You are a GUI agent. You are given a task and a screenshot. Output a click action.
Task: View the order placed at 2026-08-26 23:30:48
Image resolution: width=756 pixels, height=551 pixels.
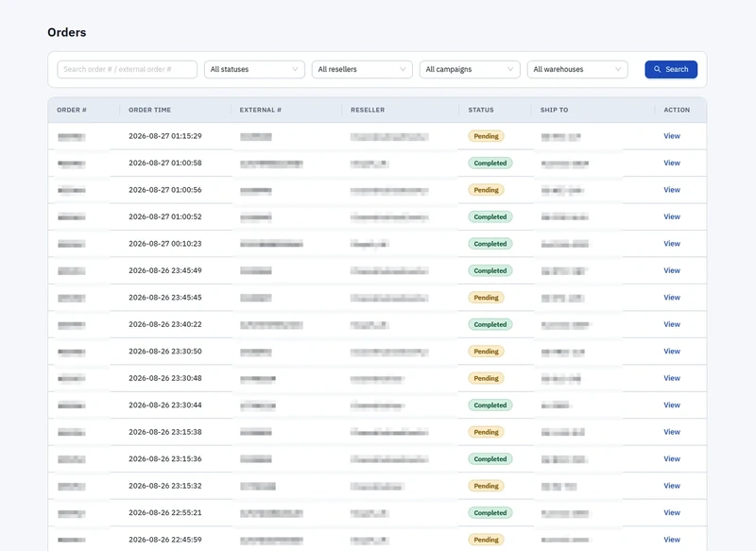pyautogui.click(x=672, y=378)
